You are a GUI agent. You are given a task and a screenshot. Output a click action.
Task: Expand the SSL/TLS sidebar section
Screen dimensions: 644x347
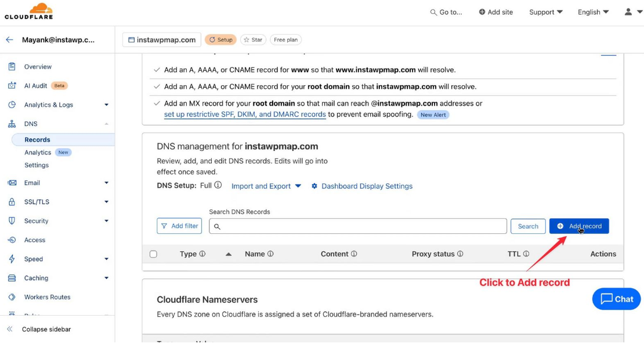(x=106, y=201)
